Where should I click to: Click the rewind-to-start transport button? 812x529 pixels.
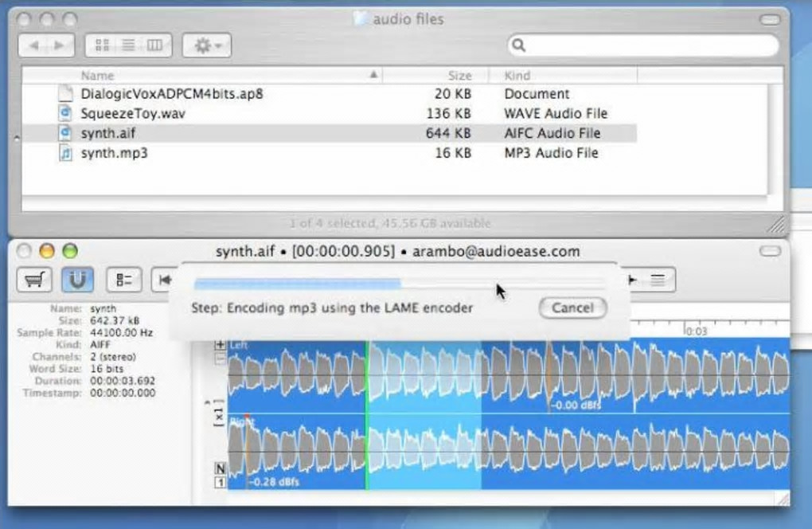tap(165, 280)
